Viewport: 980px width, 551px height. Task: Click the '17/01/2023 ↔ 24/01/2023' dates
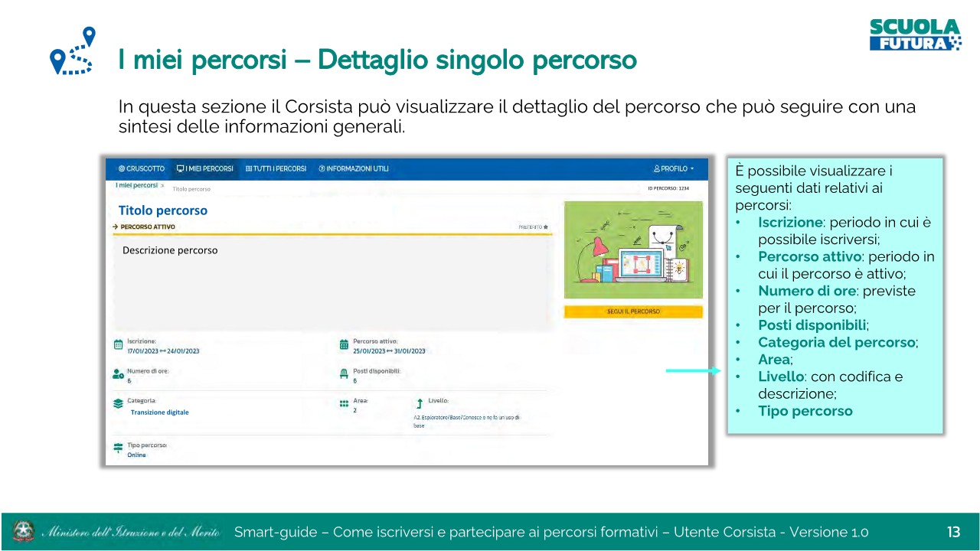point(163,351)
